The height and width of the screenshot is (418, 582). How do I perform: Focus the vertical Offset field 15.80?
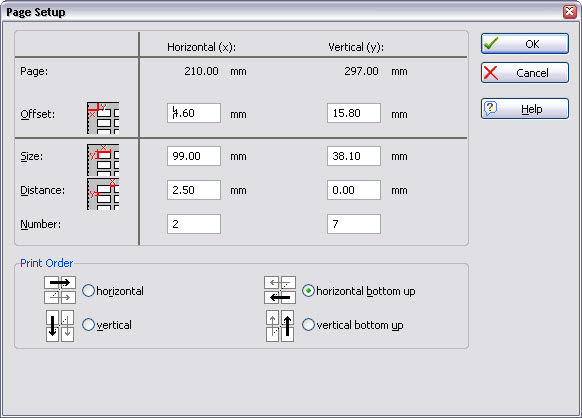[354, 113]
